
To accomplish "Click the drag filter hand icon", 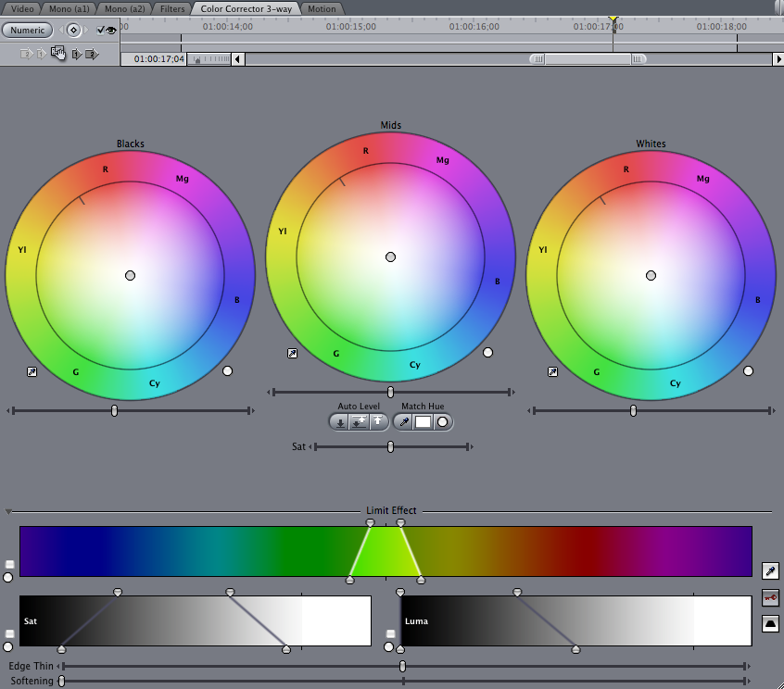I will click(58, 54).
